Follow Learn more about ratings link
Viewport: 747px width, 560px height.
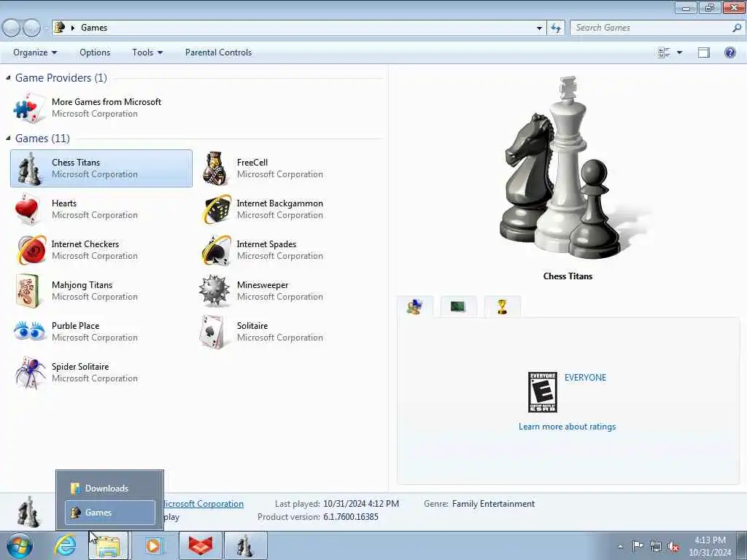click(x=567, y=427)
